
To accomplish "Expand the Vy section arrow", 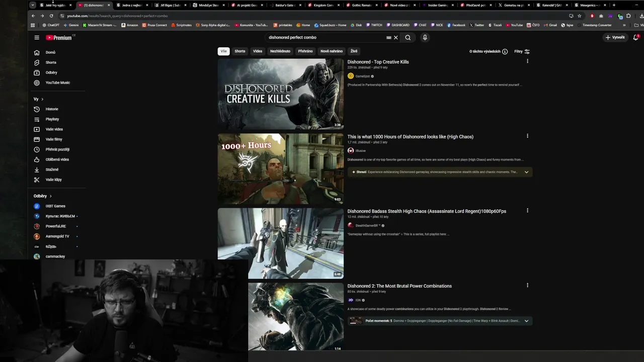I will coord(42,99).
